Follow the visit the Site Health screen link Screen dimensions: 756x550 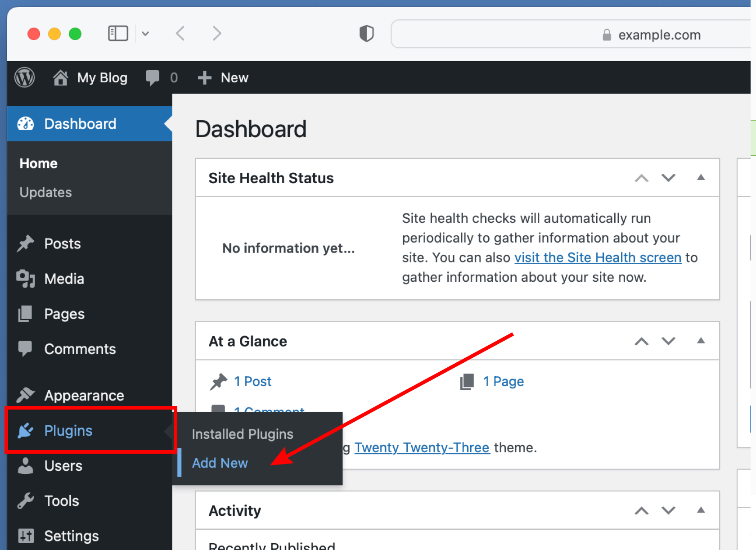pos(598,257)
